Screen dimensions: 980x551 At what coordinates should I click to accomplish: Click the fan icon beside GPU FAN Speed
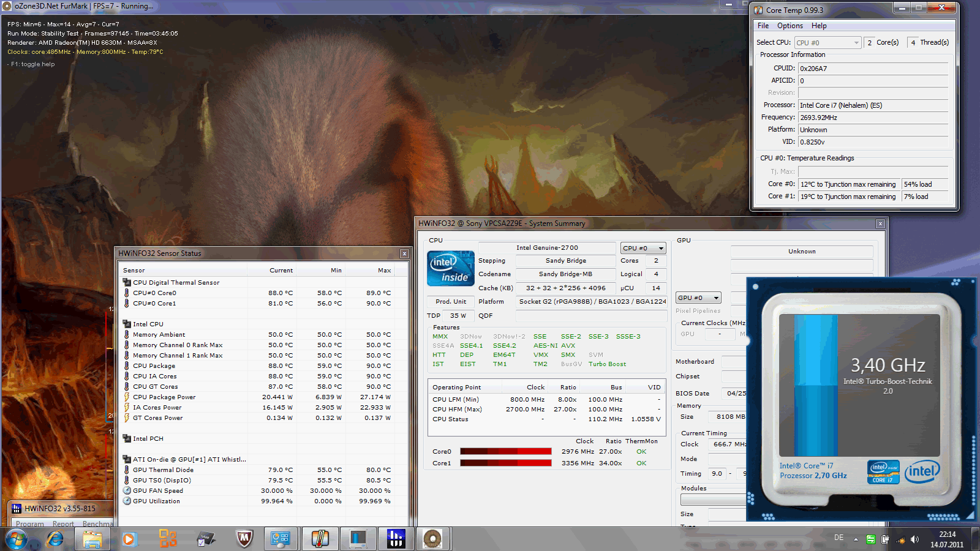pos(127,491)
